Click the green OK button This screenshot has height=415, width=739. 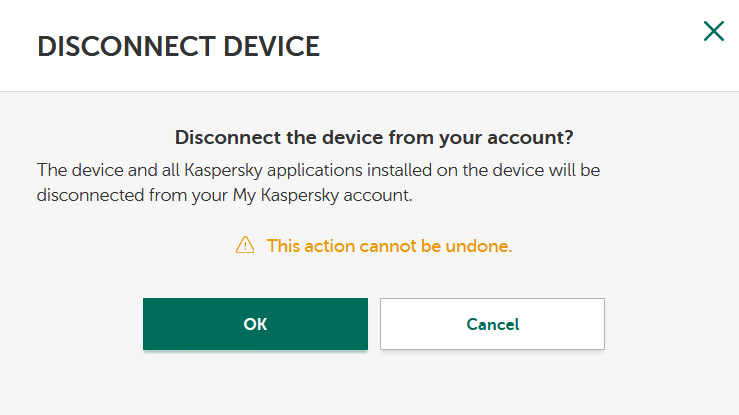click(255, 324)
